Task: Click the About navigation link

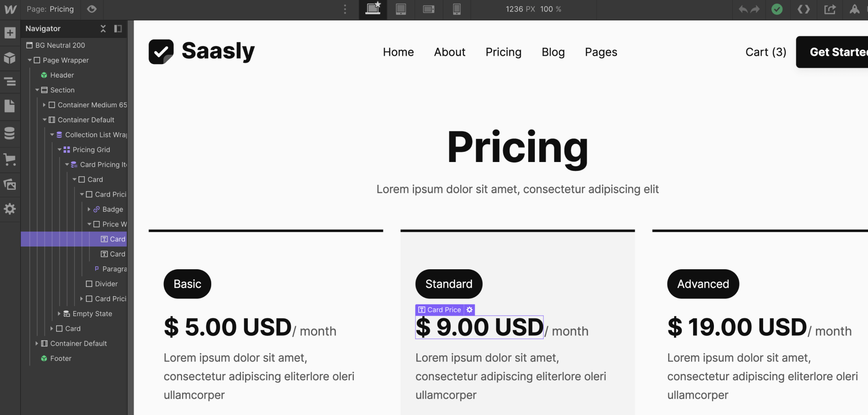Action: [449, 52]
